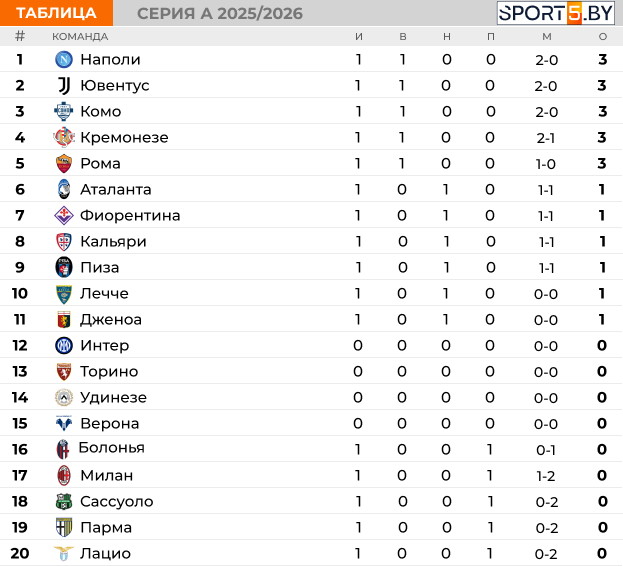This screenshot has height=566, width=623.
Task: Click the Parma shield logo
Action: [x=64, y=527]
